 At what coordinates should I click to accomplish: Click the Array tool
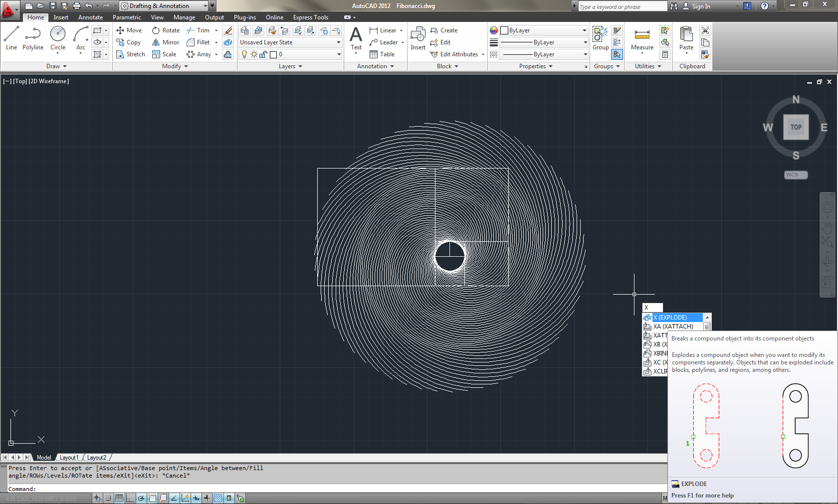pyautogui.click(x=199, y=54)
